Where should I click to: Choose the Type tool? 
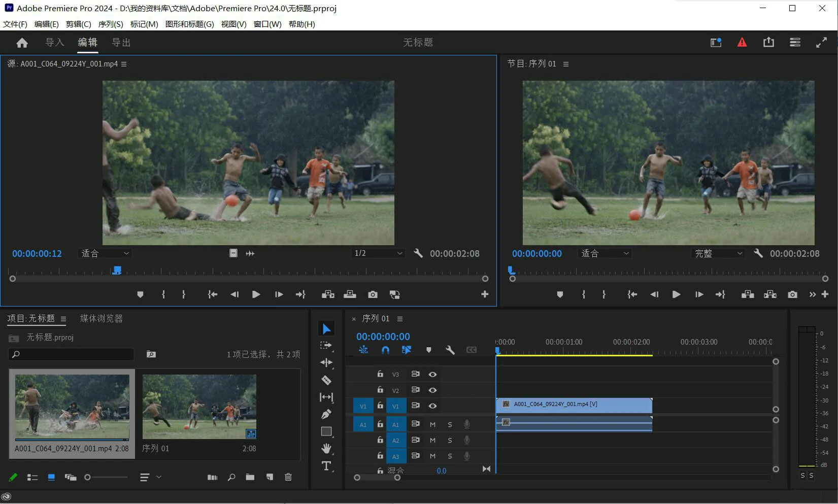pyautogui.click(x=326, y=466)
